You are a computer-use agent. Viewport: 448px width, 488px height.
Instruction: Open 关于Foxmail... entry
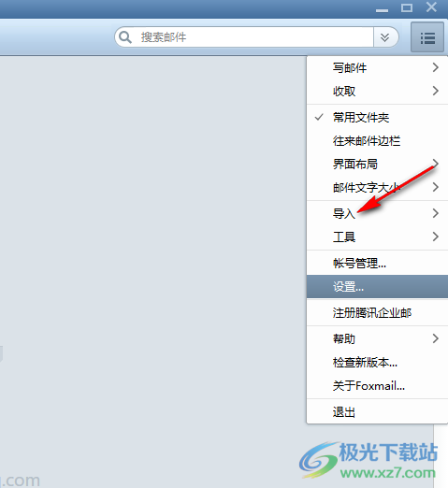[x=377, y=386]
